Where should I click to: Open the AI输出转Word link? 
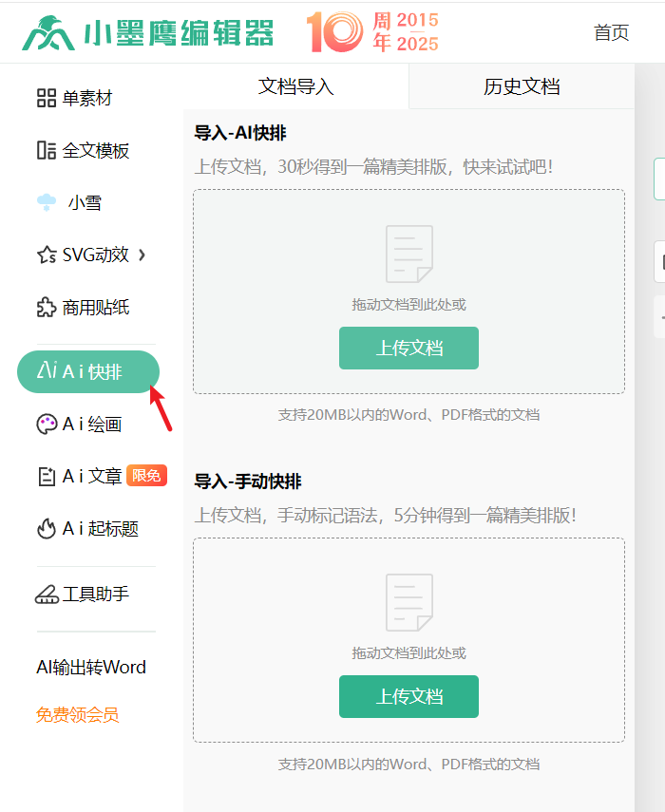coord(91,667)
